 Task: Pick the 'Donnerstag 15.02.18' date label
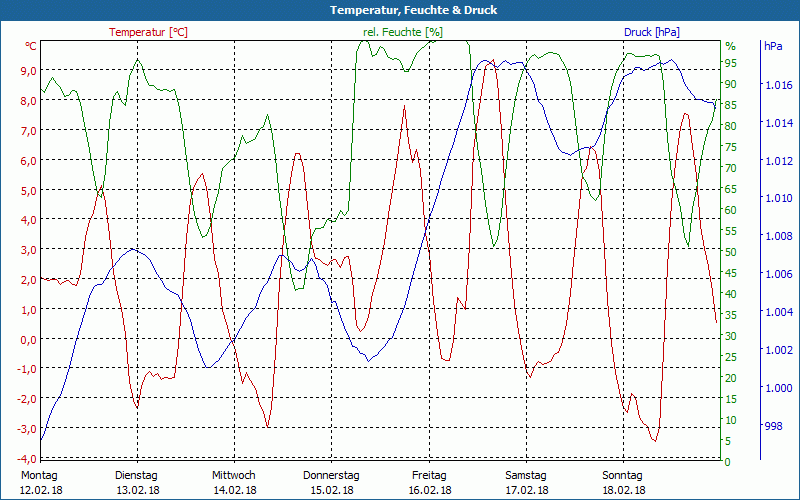[331, 482]
